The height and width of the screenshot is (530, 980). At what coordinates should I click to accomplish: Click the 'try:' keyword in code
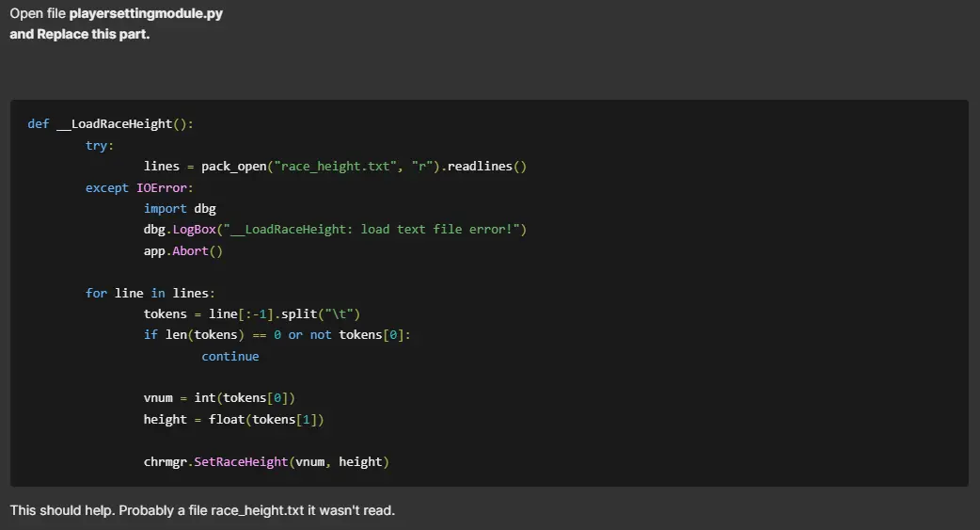pos(100,145)
